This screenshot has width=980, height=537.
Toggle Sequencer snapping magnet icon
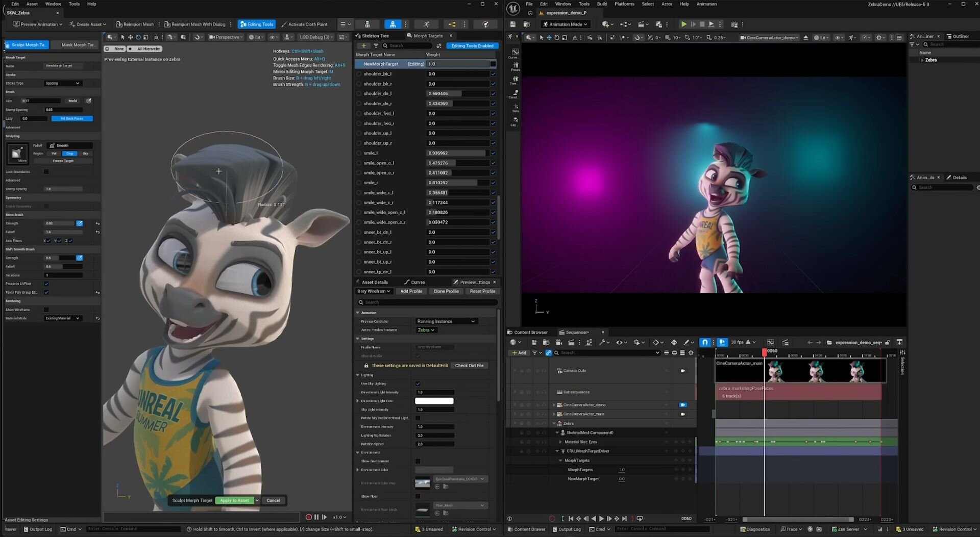[705, 342]
